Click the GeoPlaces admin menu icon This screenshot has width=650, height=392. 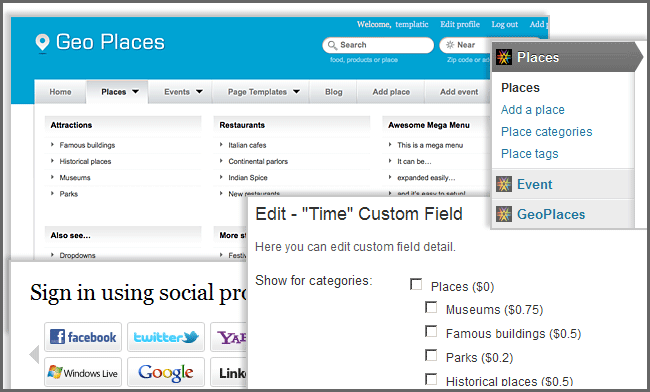pyautogui.click(x=504, y=214)
